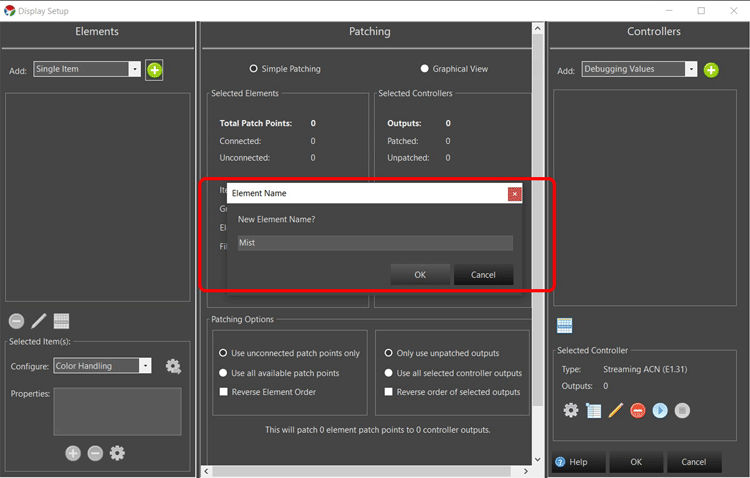
Task: Click the New Element Name text field
Action: (375, 243)
